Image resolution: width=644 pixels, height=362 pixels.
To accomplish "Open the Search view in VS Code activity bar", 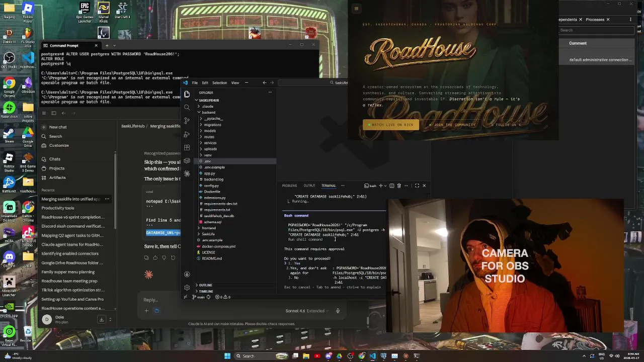I will click(187, 107).
